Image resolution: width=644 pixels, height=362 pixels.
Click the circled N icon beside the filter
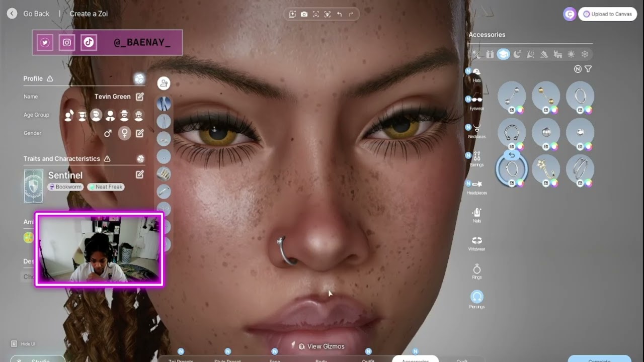pyautogui.click(x=578, y=69)
